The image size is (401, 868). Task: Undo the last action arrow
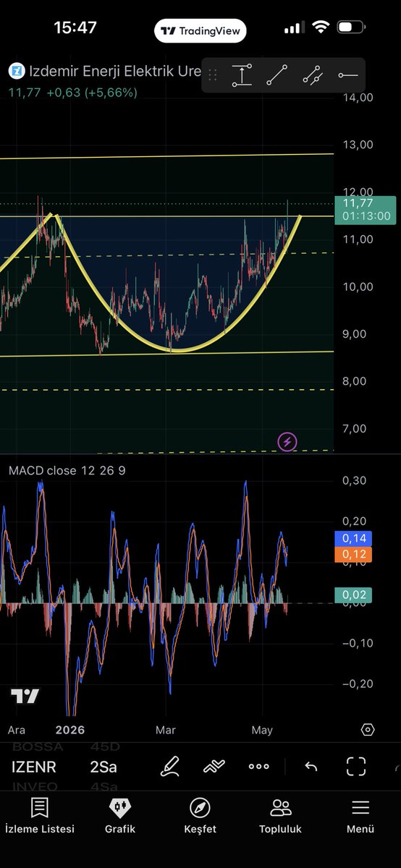(311, 767)
